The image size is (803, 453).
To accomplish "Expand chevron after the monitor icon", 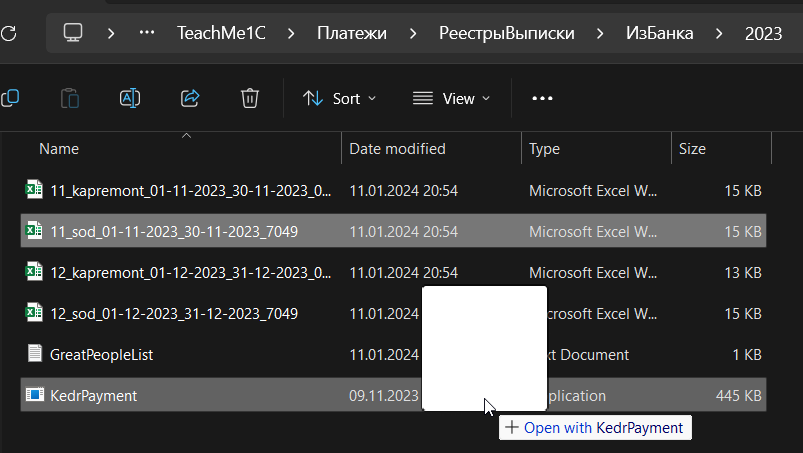I will [111, 33].
